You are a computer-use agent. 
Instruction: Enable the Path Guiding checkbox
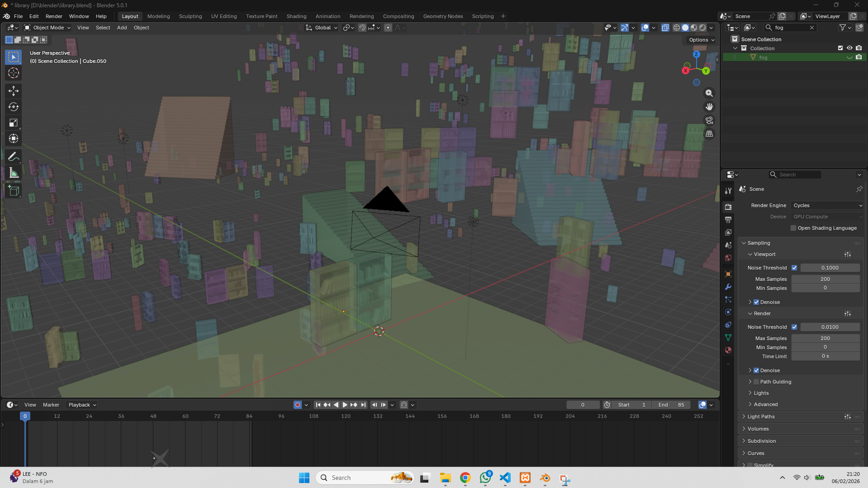pos(756,382)
